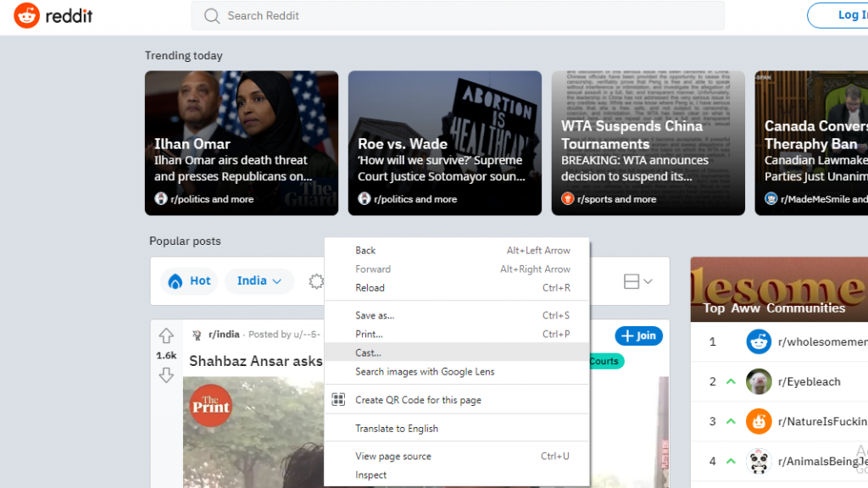Click the Reddit snoo logo icon

click(26, 15)
